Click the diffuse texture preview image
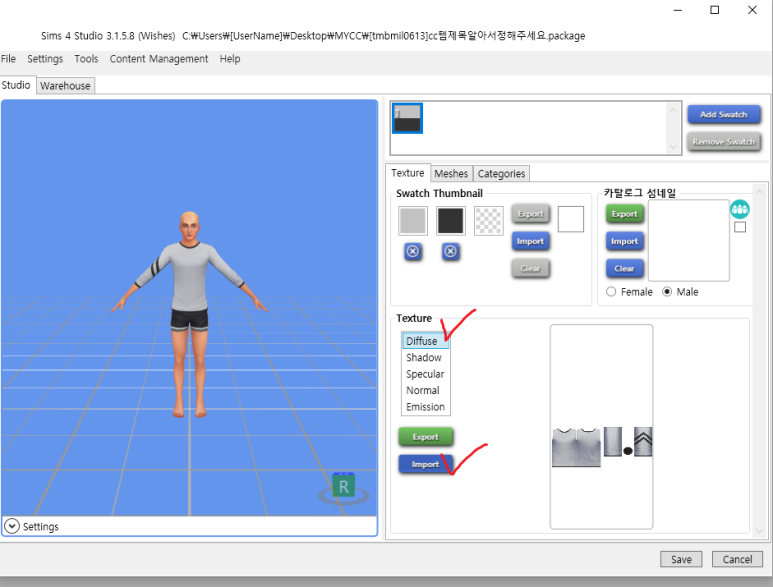Screen dimensions: 773x587 coord(601,427)
